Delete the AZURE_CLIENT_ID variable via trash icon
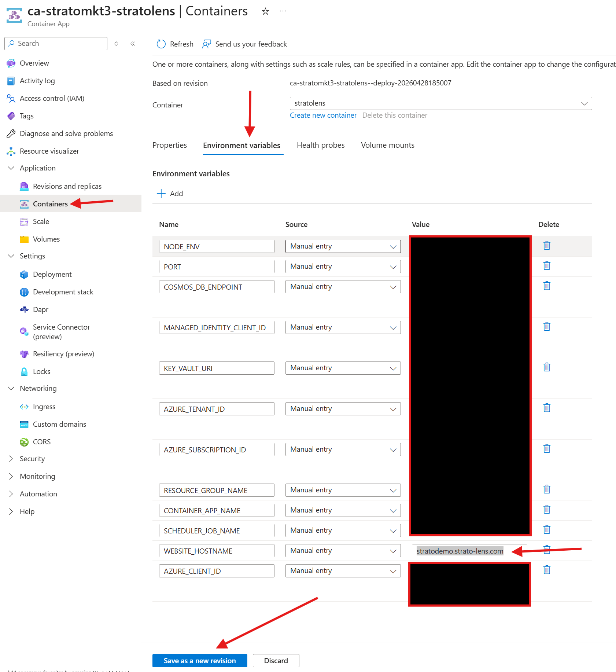Image resolution: width=616 pixels, height=672 pixels. 547,570
